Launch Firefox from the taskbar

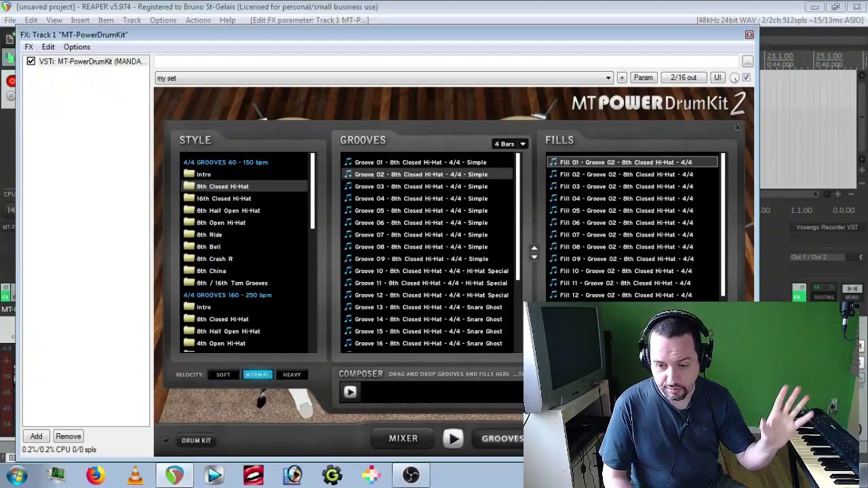(x=96, y=475)
